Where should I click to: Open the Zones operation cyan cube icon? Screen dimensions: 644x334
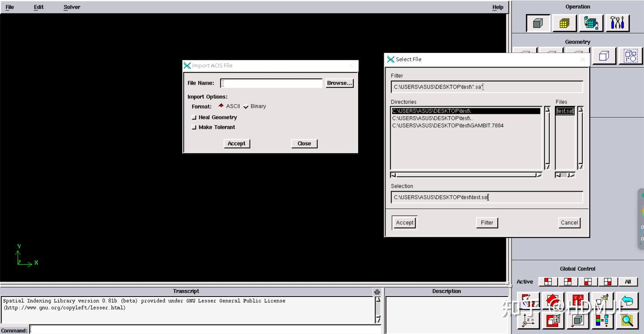click(x=591, y=23)
